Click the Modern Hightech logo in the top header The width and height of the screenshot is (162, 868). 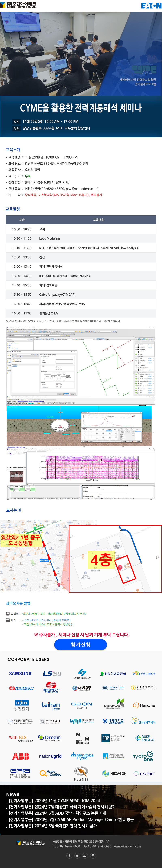click(x=18, y=5)
